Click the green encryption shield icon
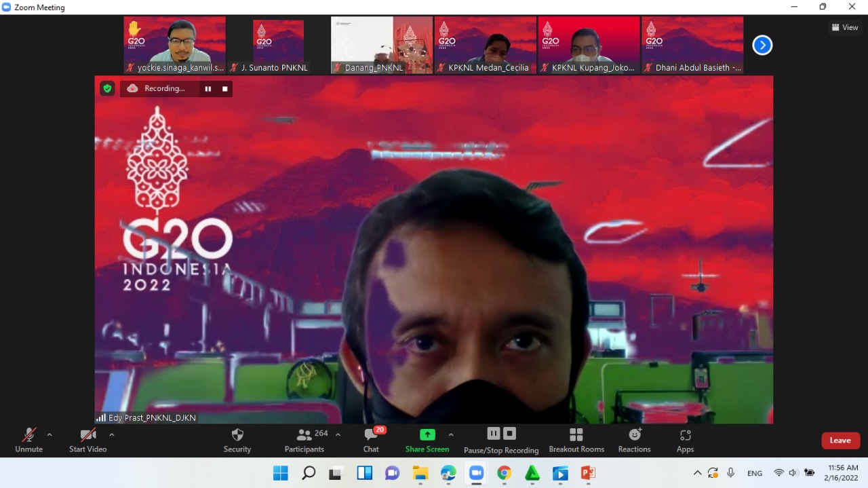868x488 pixels. [x=107, y=88]
